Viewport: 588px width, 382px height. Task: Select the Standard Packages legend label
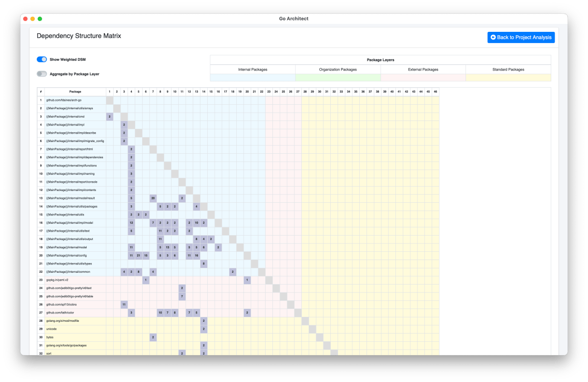click(x=509, y=70)
